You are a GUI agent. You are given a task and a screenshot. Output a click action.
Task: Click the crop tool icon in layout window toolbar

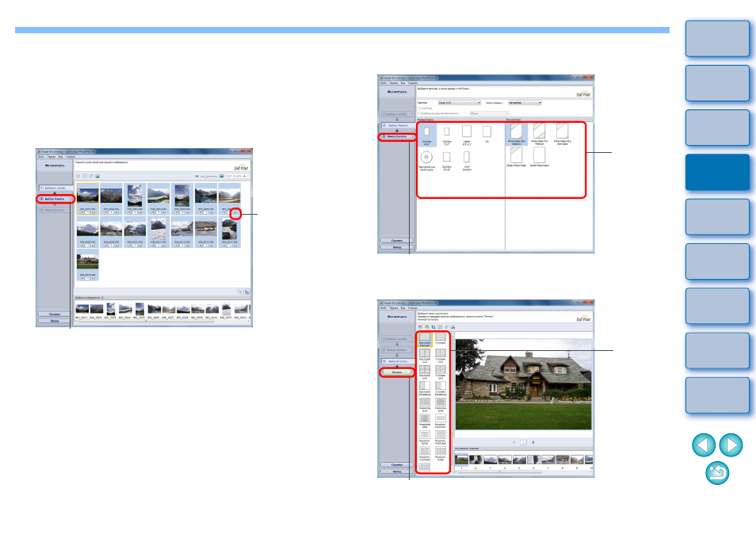[433, 327]
